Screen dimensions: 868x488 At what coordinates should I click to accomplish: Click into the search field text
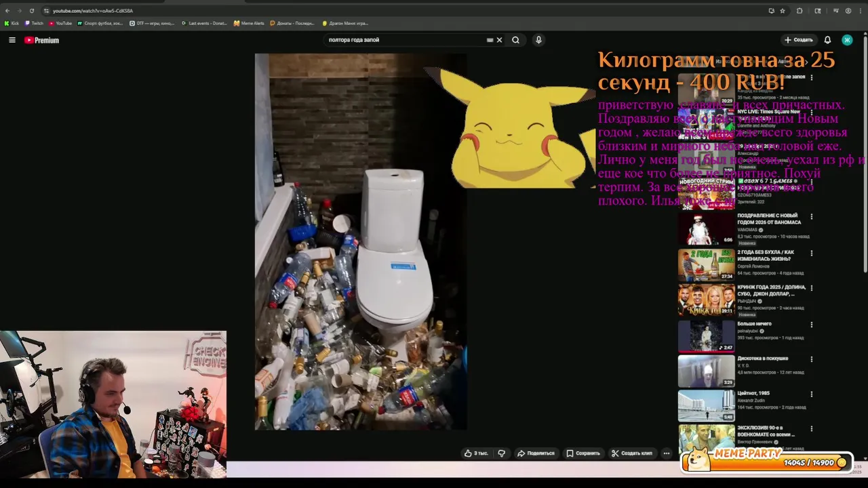354,40
